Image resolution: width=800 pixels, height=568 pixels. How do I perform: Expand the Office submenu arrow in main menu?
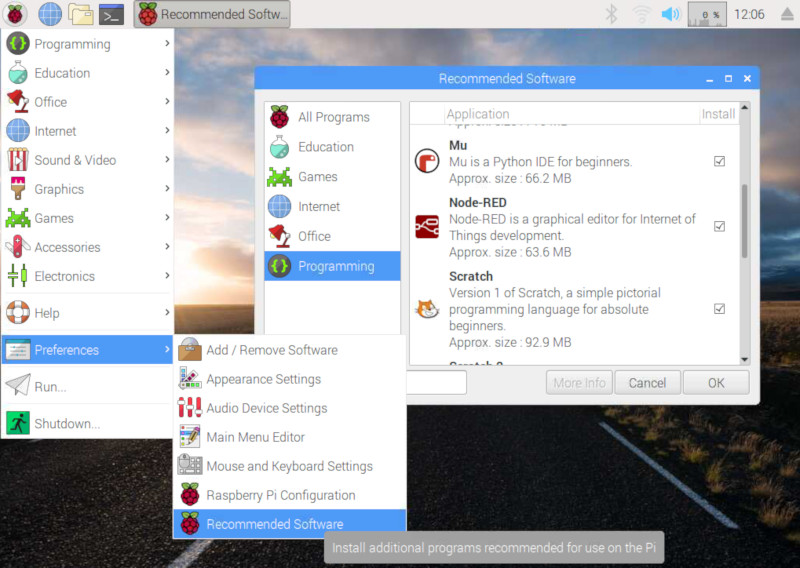[x=167, y=101]
